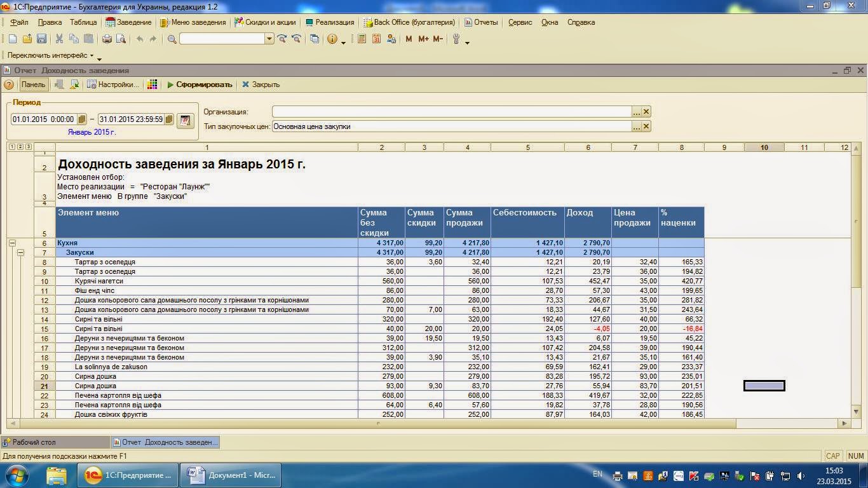
Task: Open the Отчеты menu
Action: [481, 22]
